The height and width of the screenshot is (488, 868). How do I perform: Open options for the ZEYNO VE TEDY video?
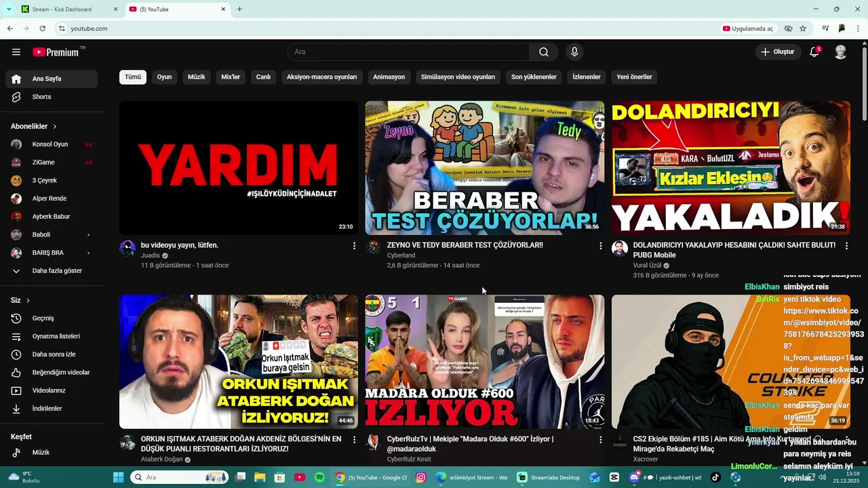coord(600,246)
